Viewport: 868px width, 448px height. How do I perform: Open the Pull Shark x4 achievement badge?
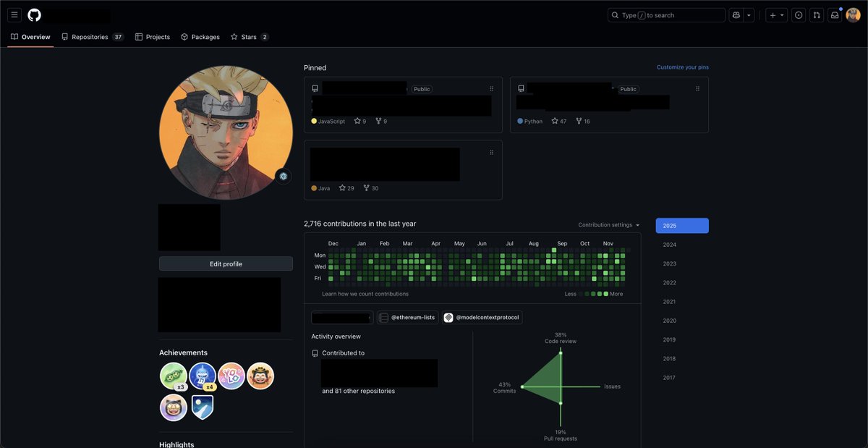click(x=203, y=376)
